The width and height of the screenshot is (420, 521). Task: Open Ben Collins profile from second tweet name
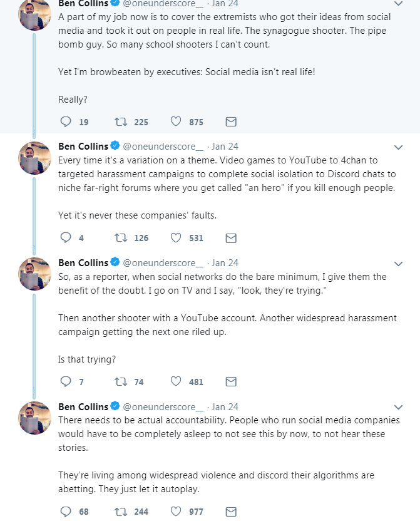tap(83, 146)
